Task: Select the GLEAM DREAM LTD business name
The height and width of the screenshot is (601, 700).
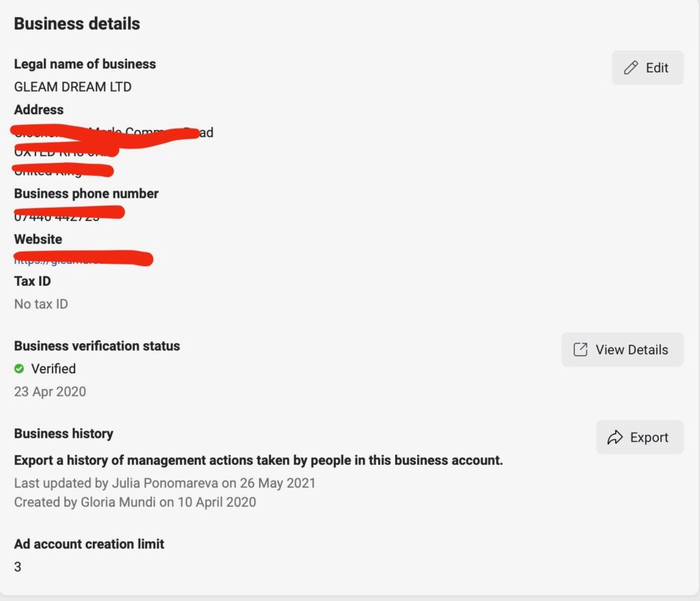Action: [x=72, y=87]
